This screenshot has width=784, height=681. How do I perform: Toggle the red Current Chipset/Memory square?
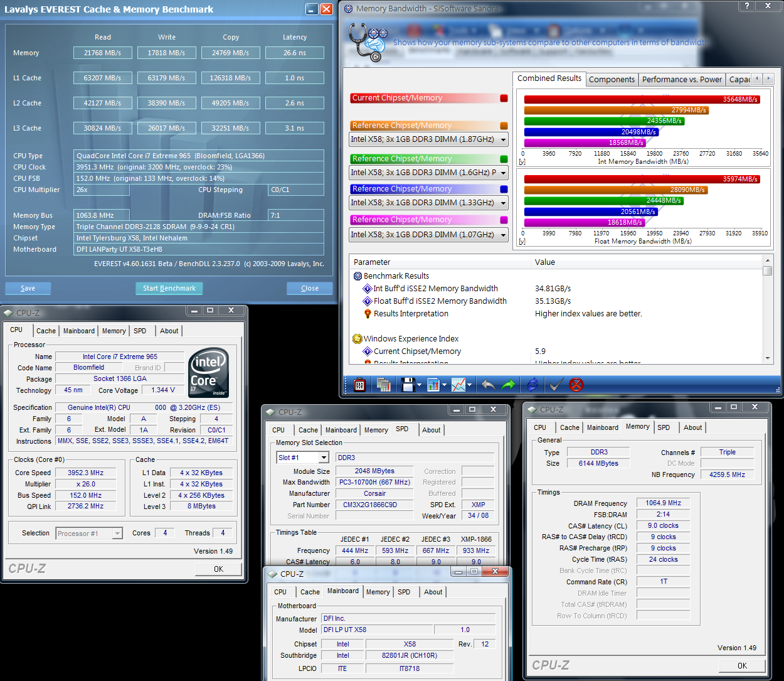tap(504, 98)
